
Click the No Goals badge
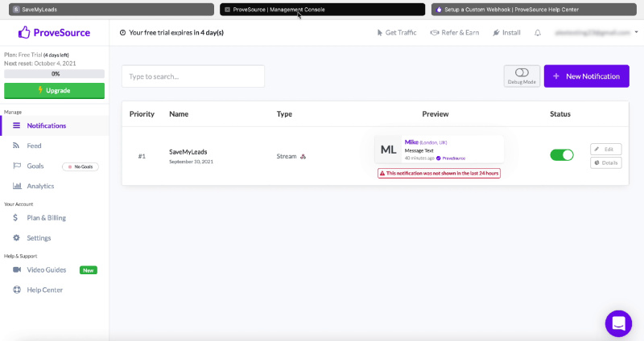click(80, 166)
